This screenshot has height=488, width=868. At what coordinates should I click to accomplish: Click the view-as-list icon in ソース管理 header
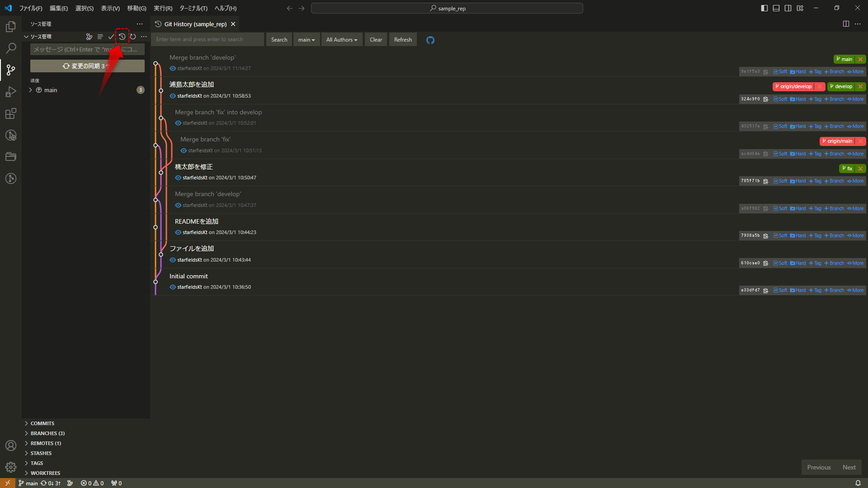coord(100,37)
